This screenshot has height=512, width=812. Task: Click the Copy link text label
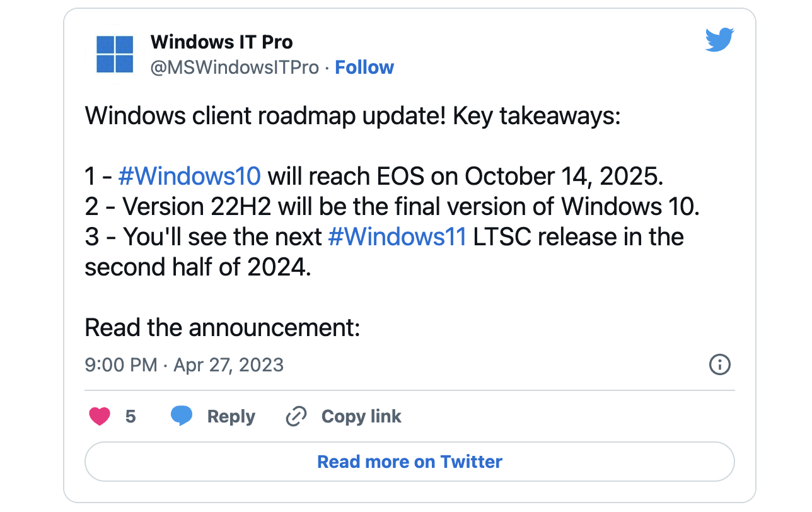coord(361,416)
